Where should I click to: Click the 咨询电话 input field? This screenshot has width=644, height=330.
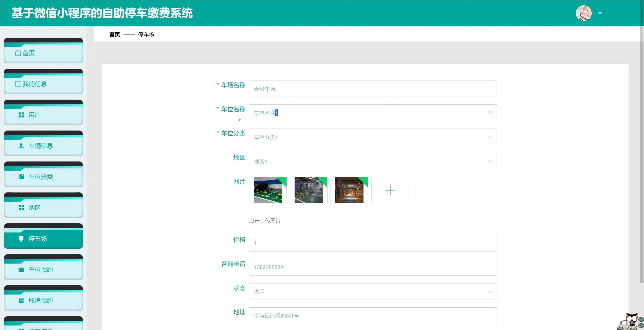click(372, 267)
